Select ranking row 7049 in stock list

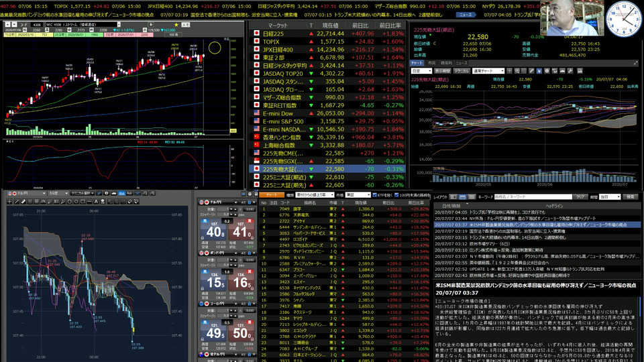click(344, 209)
